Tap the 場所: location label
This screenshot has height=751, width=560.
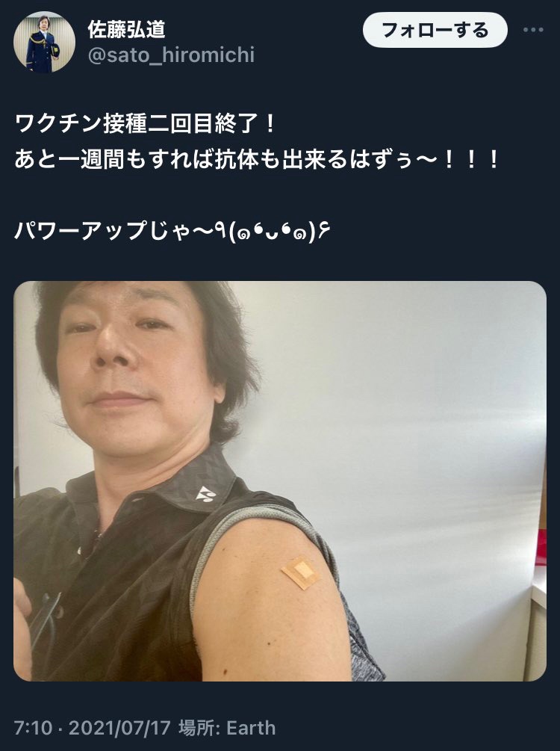pyautogui.click(x=199, y=728)
